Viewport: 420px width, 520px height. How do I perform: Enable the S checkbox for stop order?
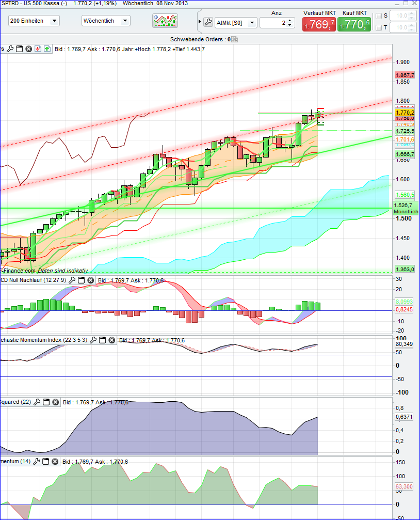pyautogui.click(x=378, y=15)
